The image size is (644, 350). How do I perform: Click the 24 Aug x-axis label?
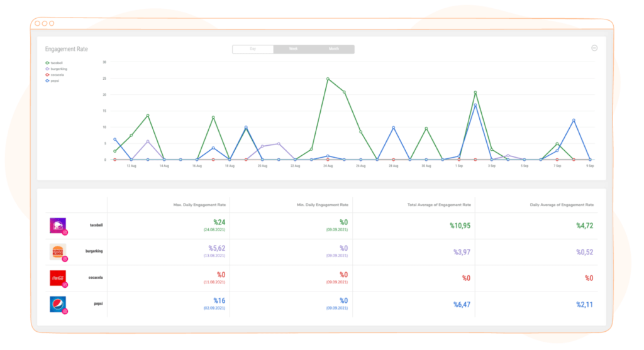click(x=328, y=166)
